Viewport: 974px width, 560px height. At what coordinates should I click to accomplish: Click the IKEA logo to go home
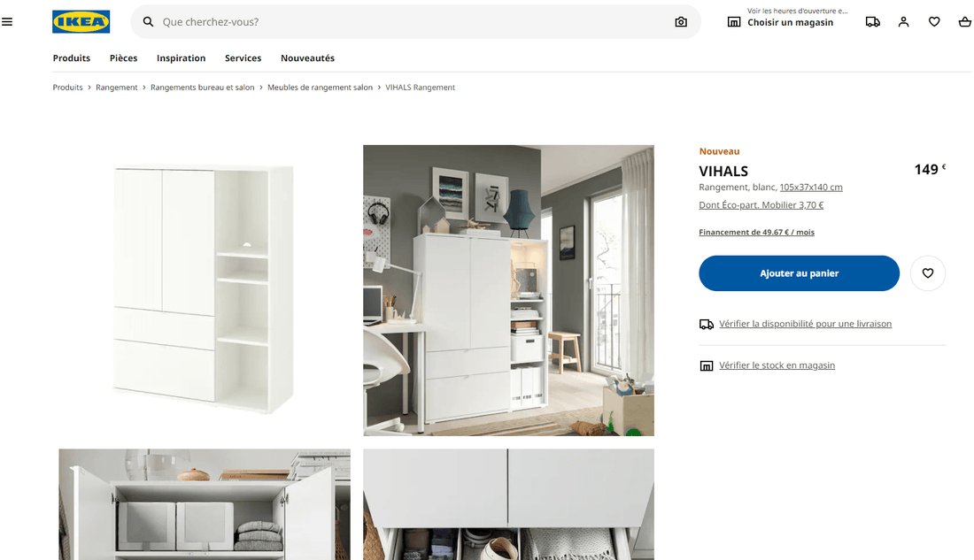point(81,21)
